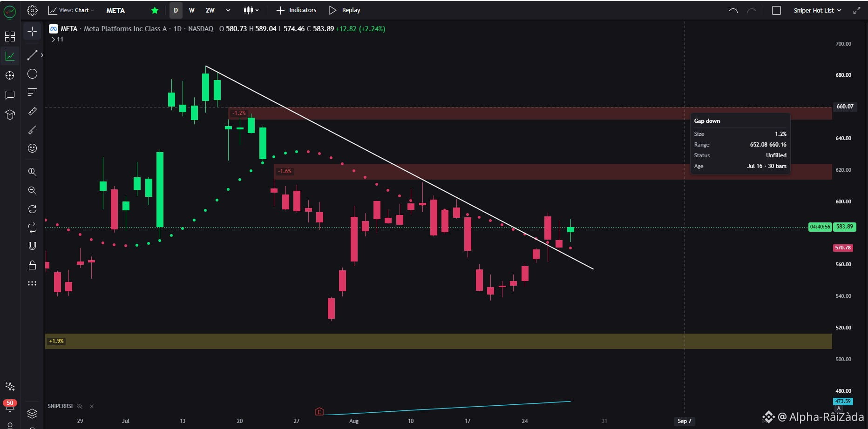The height and width of the screenshot is (429, 868).
Task: Zoom in on the chart
Action: [32, 172]
